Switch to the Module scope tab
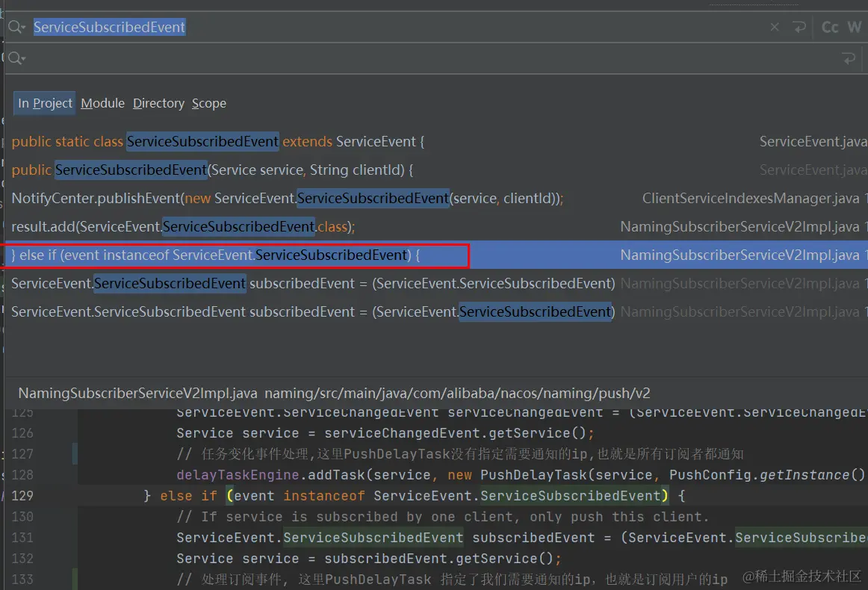 pos(102,104)
